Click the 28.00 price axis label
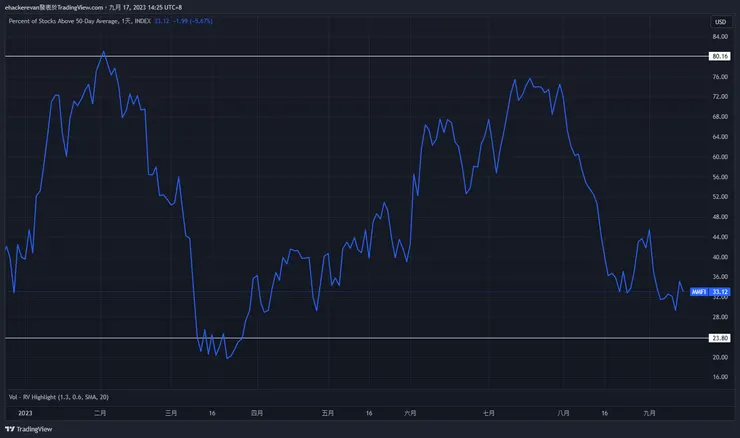 tap(720, 317)
